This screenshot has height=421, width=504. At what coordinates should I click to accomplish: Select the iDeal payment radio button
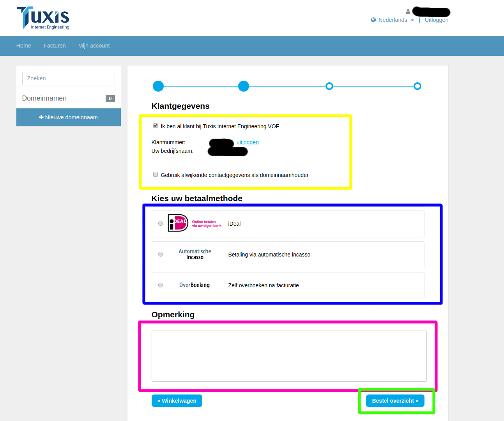pyautogui.click(x=161, y=223)
